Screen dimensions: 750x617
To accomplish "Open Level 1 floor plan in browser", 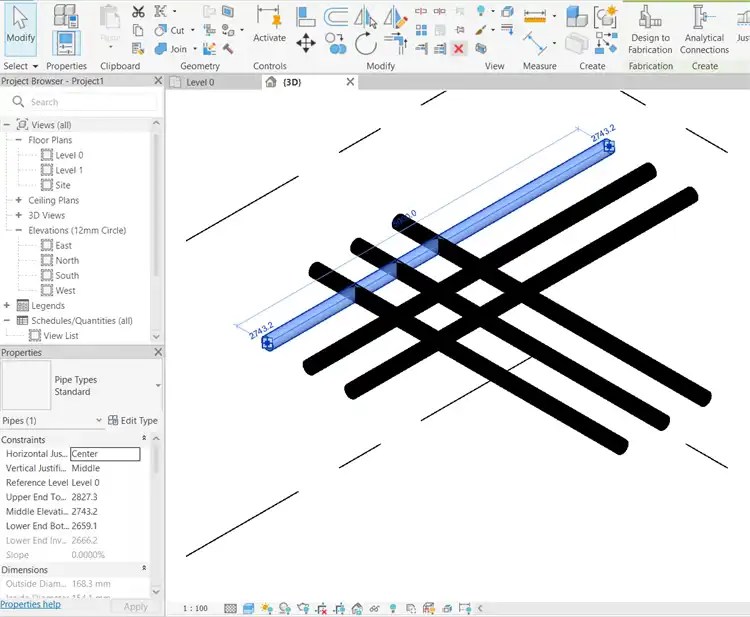I will tap(69, 170).
